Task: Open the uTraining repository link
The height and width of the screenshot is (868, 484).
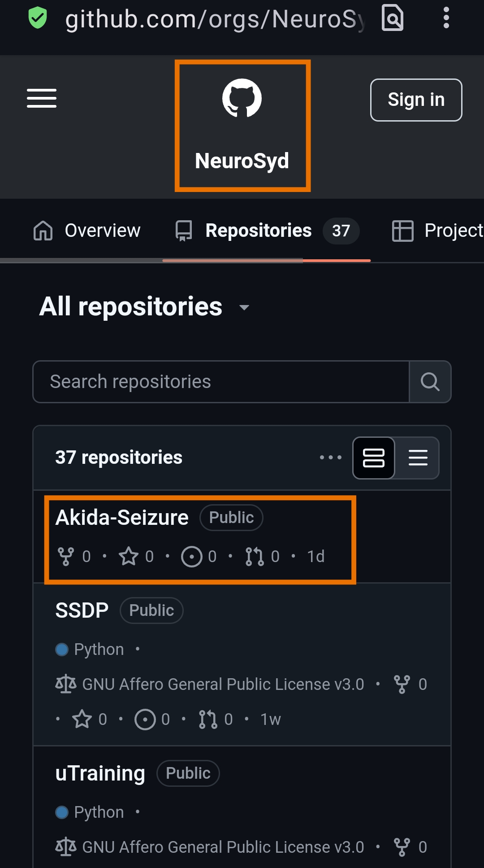Action: pos(100,773)
